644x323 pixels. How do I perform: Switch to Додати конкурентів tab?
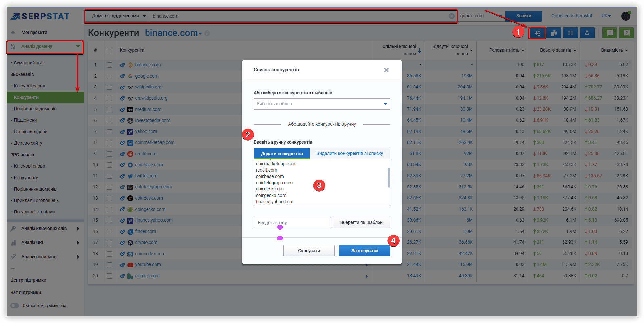(x=282, y=154)
